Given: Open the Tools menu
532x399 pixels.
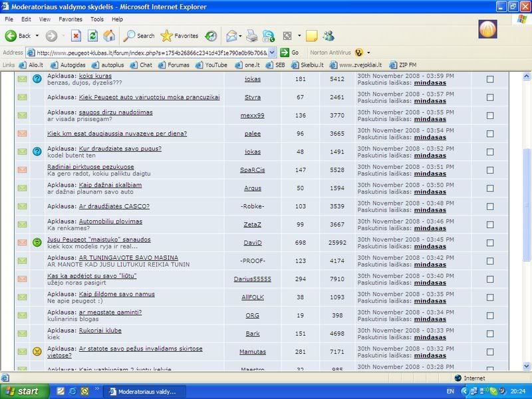Looking at the screenshot, I should click(97, 19).
